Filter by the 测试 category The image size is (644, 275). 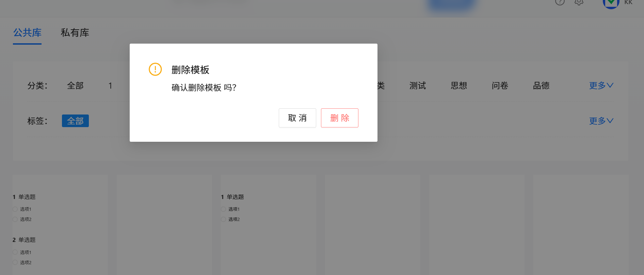click(418, 86)
